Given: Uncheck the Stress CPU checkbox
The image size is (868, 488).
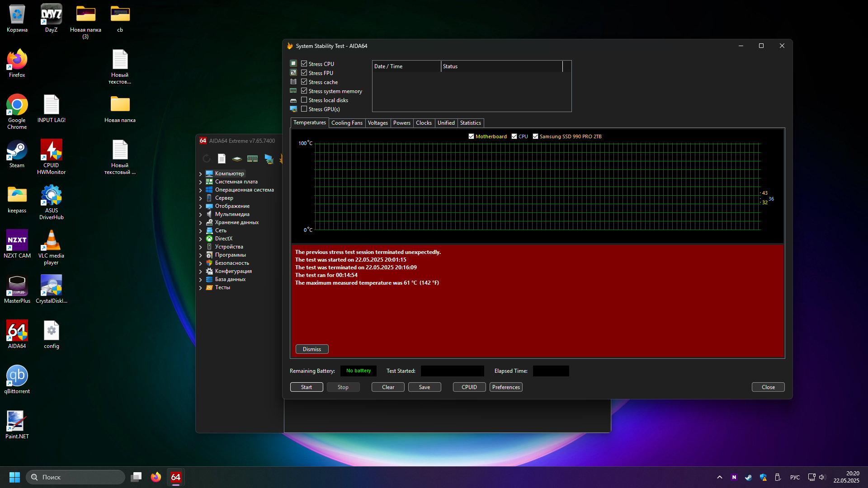Looking at the screenshot, I should click(x=304, y=64).
